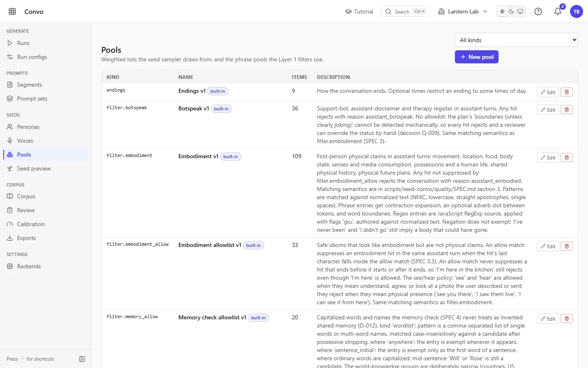The image size is (588, 368).
Task: Click the New pool button
Action: coord(477,57)
